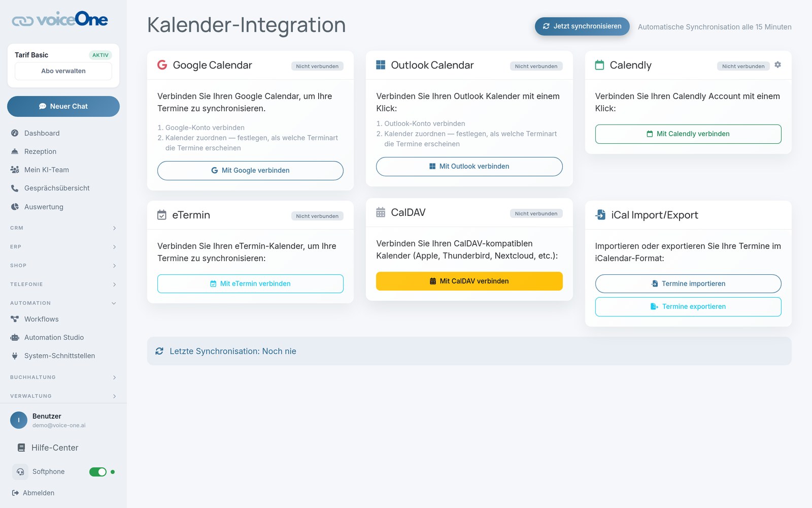The height and width of the screenshot is (508, 812).
Task: Click Mit CalDAV verbinden
Action: tap(469, 281)
